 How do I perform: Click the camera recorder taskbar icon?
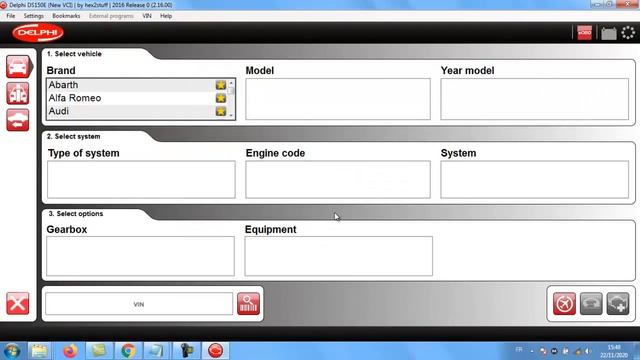pos(187,351)
